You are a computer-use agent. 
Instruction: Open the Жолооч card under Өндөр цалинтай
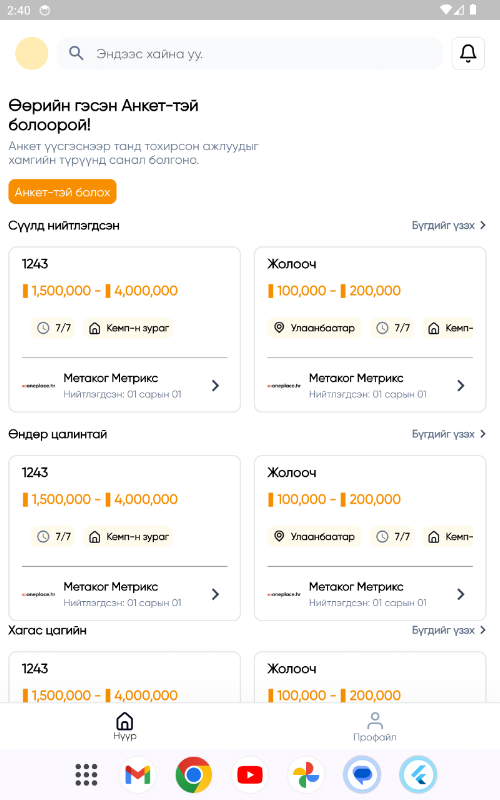pyautogui.click(x=370, y=538)
